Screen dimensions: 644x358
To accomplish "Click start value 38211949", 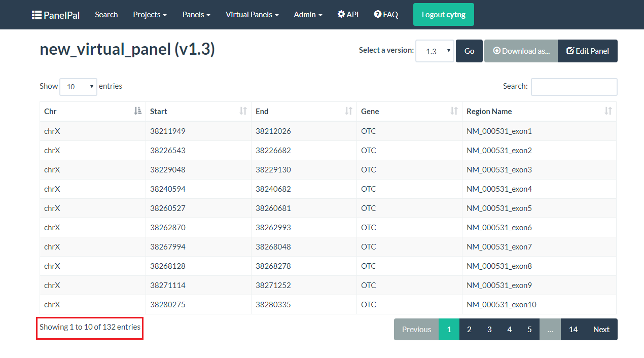I will click(x=168, y=131).
